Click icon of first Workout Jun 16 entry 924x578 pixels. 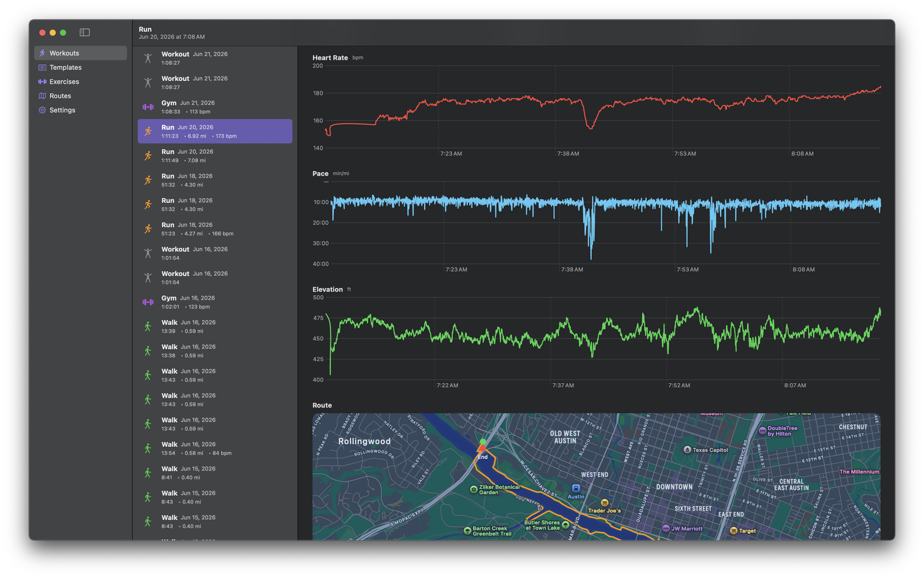pyautogui.click(x=148, y=253)
